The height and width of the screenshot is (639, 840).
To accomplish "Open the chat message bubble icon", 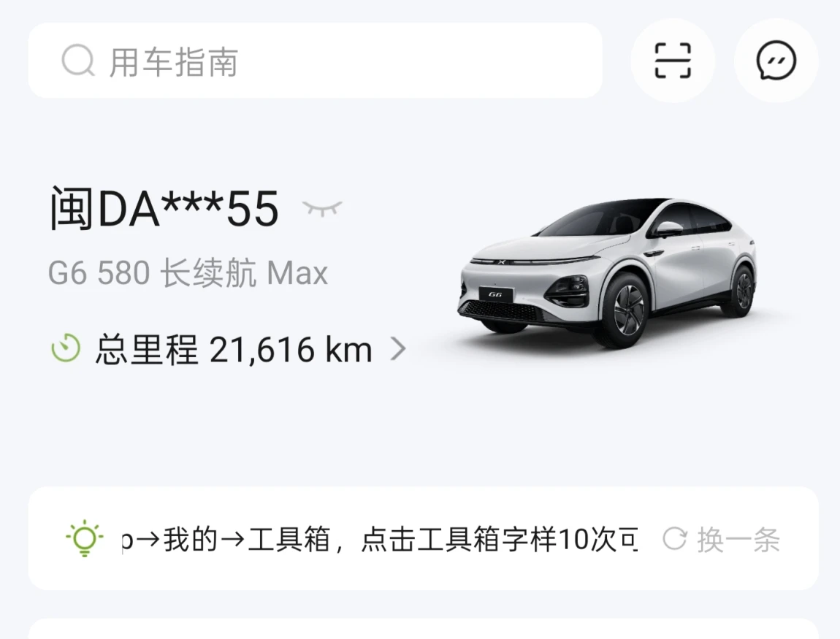I will [x=776, y=61].
